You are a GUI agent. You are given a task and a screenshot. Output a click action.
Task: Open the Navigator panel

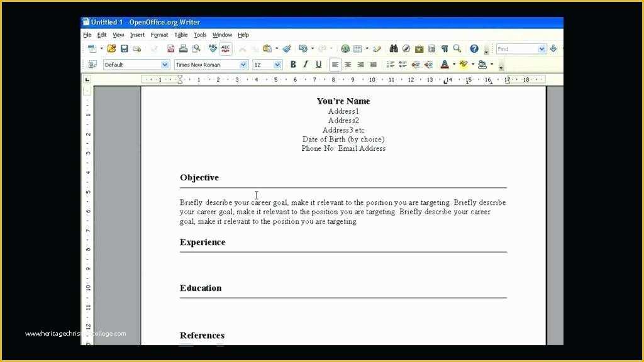tap(406, 48)
